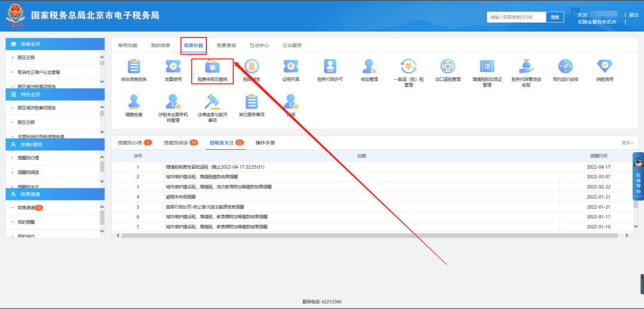Open row 增值税制度性留抵退税 notice
This screenshot has width=644, height=309.
tap(215, 167)
